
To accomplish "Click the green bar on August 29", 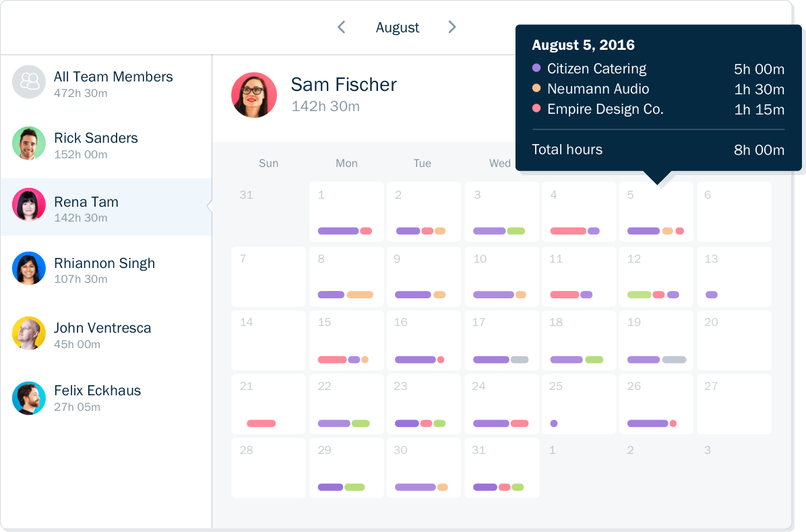I will [354, 487].
